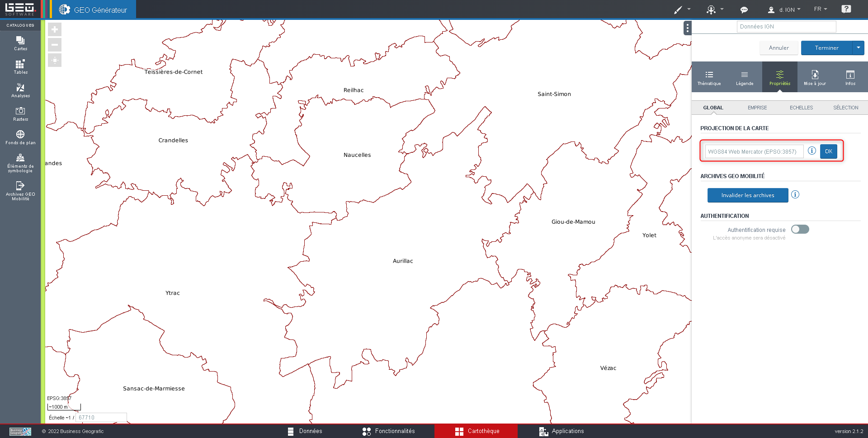Show info about archives invalidation

pos(795,194)
